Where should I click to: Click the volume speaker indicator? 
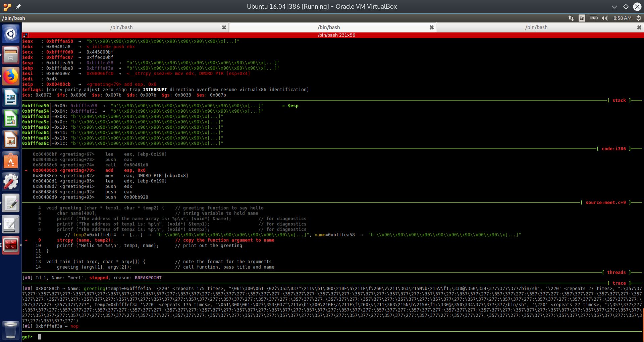[605, 18]
